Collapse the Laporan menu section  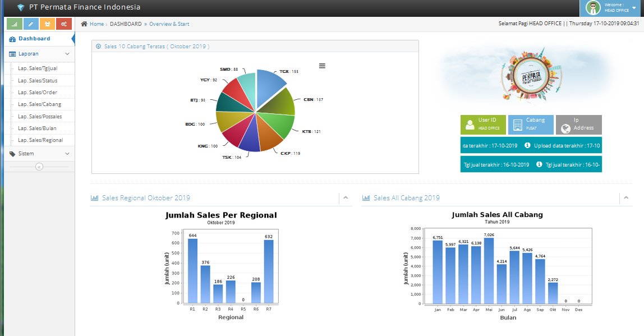(39, 54)
